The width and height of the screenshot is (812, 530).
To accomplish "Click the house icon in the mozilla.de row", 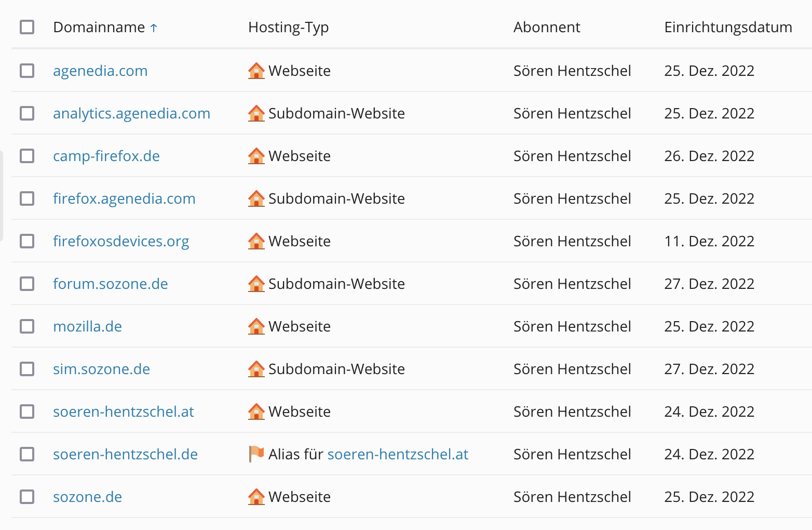I will [256, 326].
